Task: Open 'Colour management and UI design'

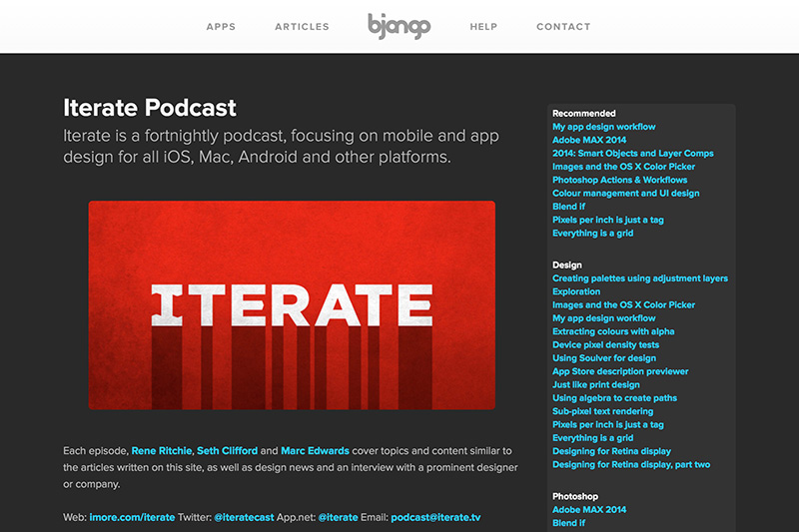Action: pos(626,193)
